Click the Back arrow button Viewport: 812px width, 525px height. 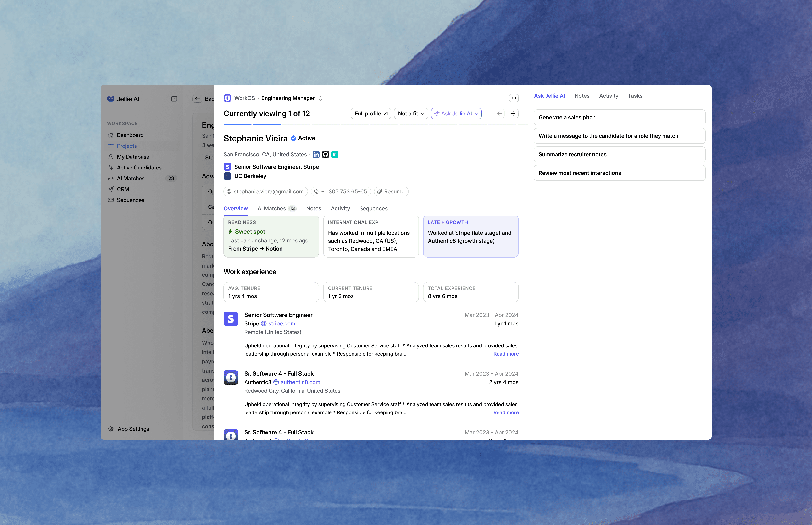click(x=197, y=99)
